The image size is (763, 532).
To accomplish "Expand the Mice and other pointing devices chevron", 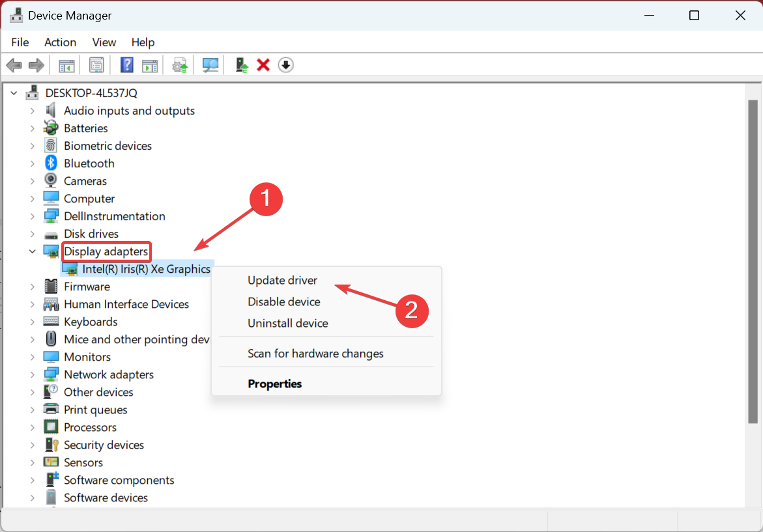I will click(32, 339).
